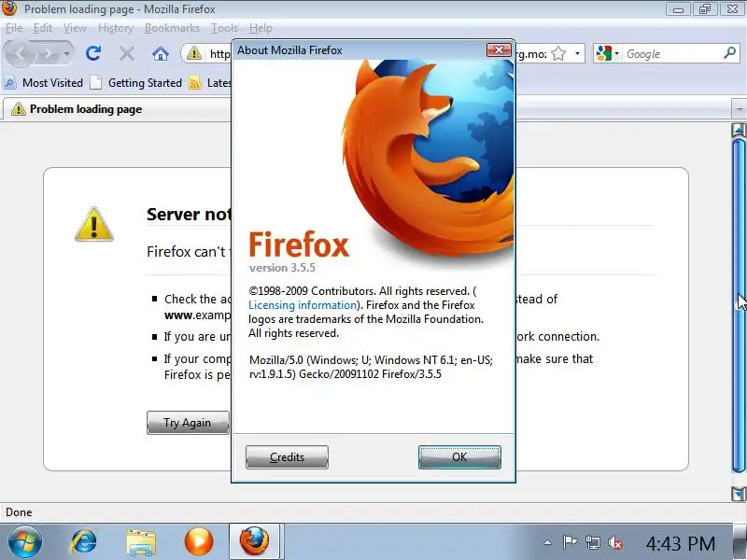This screenshot has width=747, height=560.
Task: Click the Latest Headlines feed icon
Action: point(194,83)
